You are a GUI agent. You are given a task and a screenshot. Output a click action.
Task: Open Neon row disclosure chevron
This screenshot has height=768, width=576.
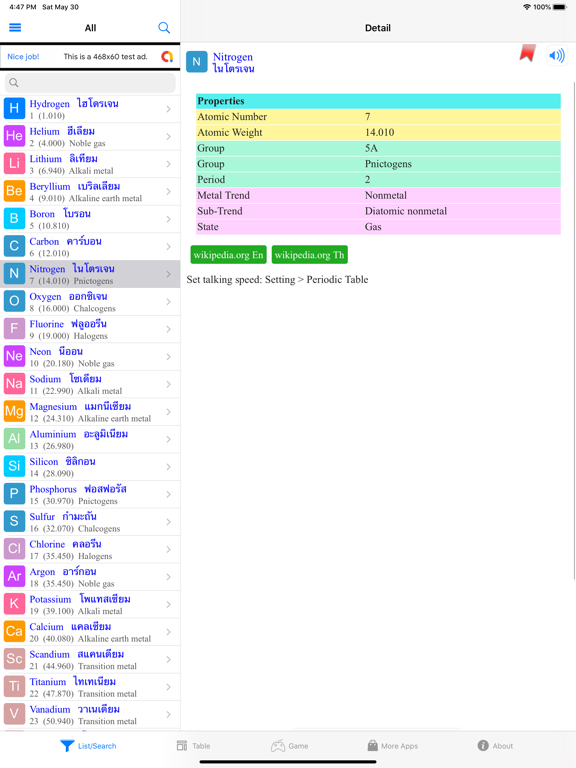(168, 357)
